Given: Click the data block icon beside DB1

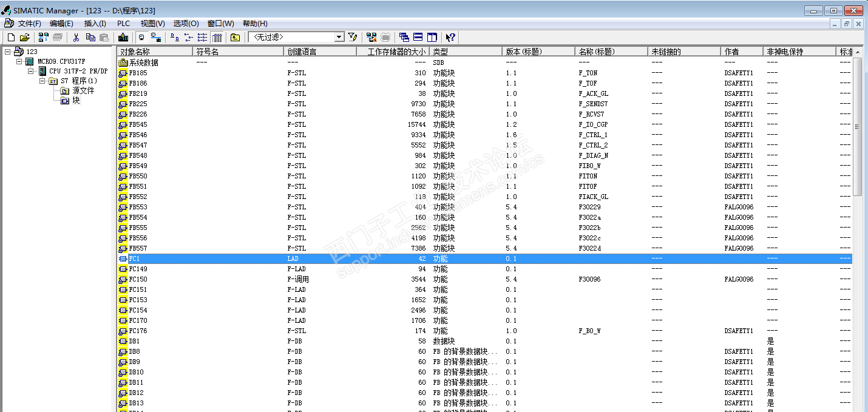Looking at the screenshot, I should pyautogui.click(x=123, y=341).
